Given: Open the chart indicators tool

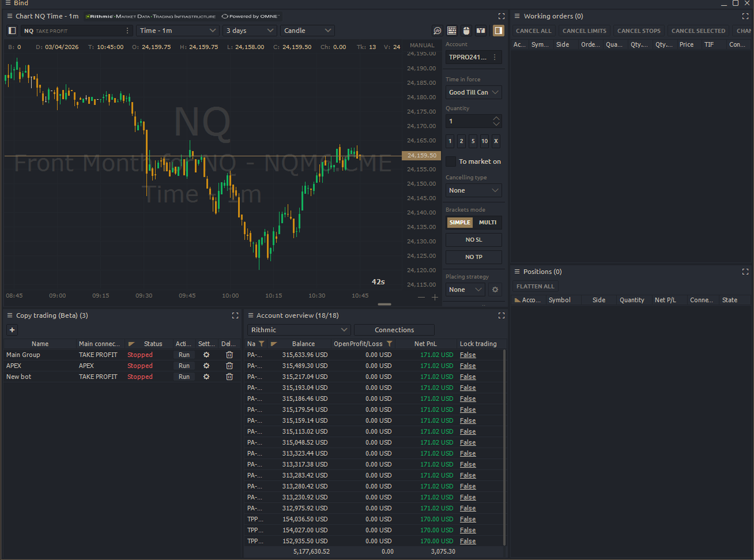Looking at the screenshot, I should coord(438,30).
